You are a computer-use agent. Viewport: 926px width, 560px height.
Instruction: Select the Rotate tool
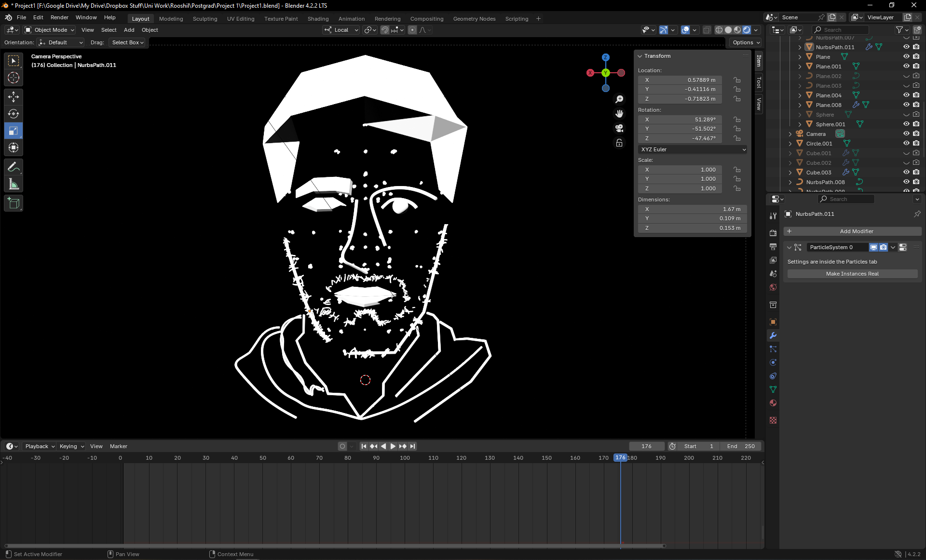[14, 114]
